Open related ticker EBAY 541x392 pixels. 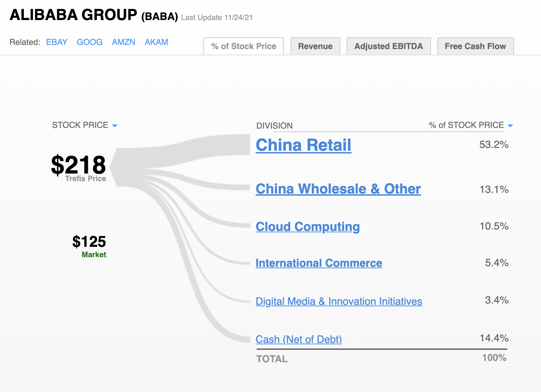tap(57, 42)
